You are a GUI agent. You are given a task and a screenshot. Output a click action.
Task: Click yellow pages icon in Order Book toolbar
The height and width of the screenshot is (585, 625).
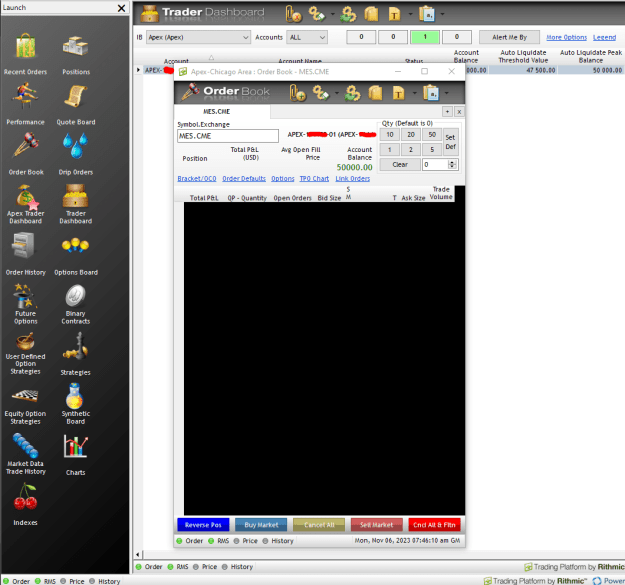tap(375, 93)
